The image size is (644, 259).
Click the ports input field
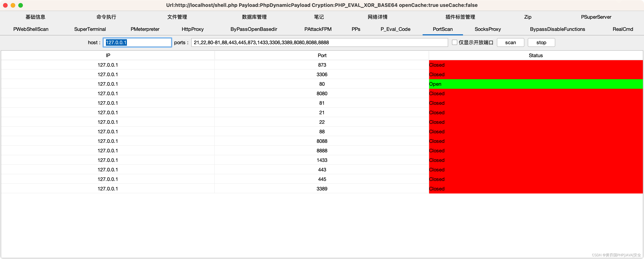pos(319,42)
